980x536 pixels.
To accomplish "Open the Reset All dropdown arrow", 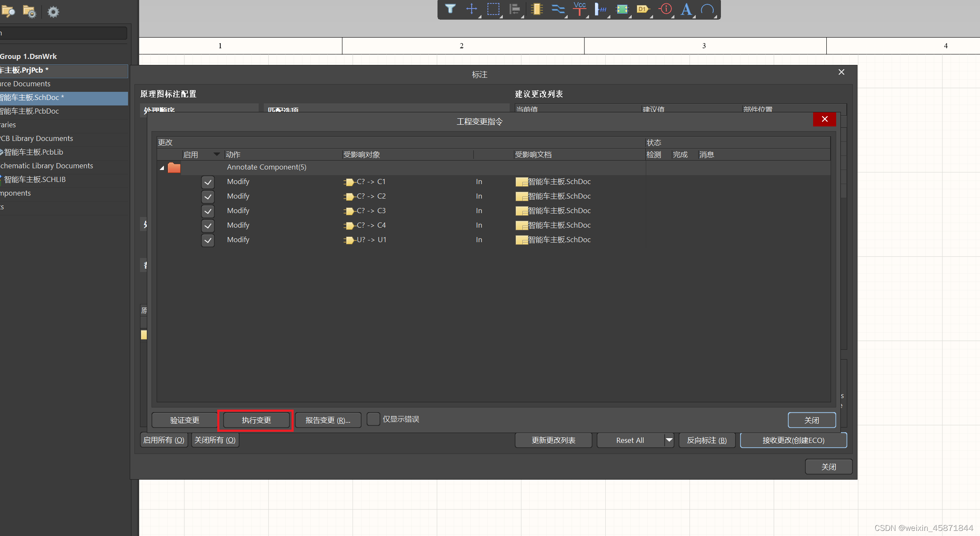I will 669,440.
